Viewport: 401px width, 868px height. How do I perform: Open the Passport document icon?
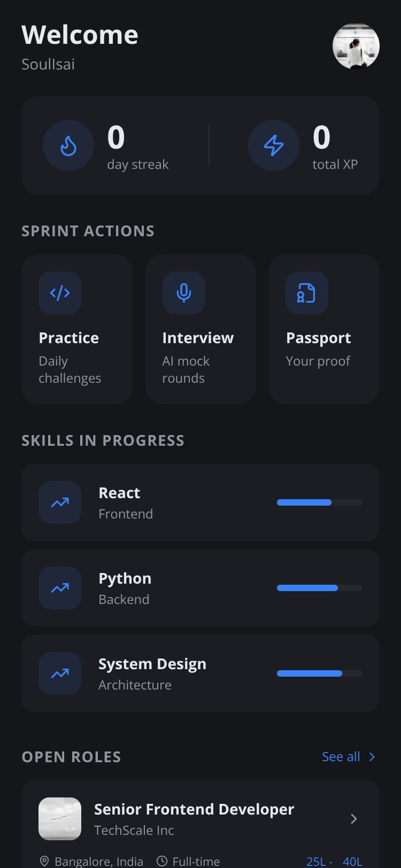(307, 293)
